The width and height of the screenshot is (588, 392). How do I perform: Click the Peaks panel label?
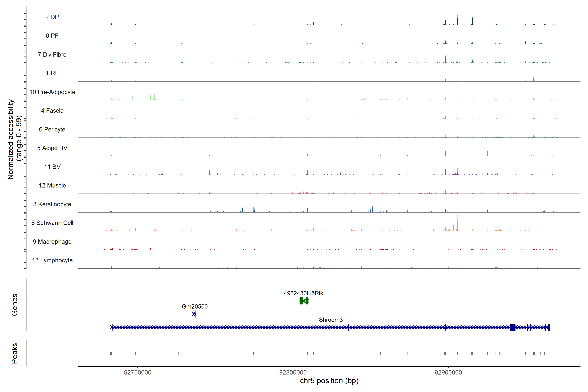click(15, 353)
